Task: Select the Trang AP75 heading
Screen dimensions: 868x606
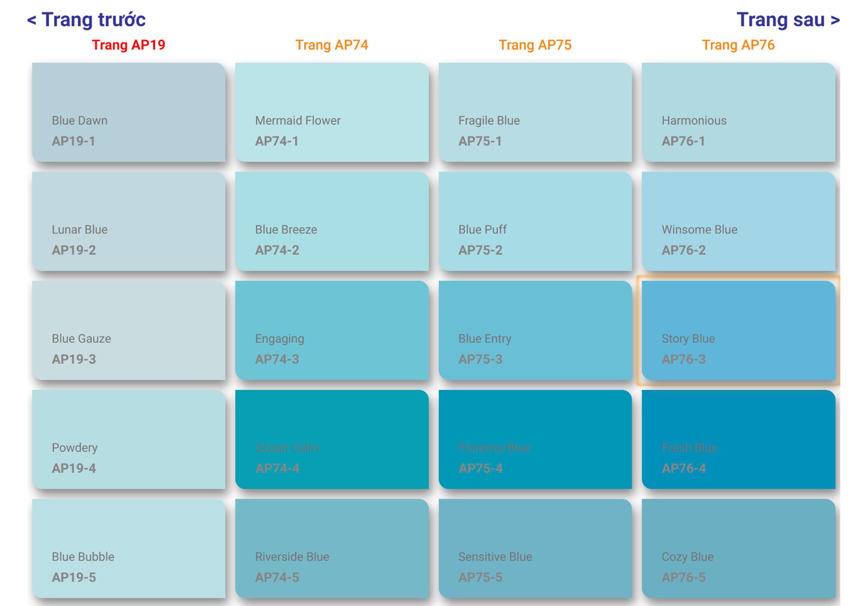Action: [535, 45]
